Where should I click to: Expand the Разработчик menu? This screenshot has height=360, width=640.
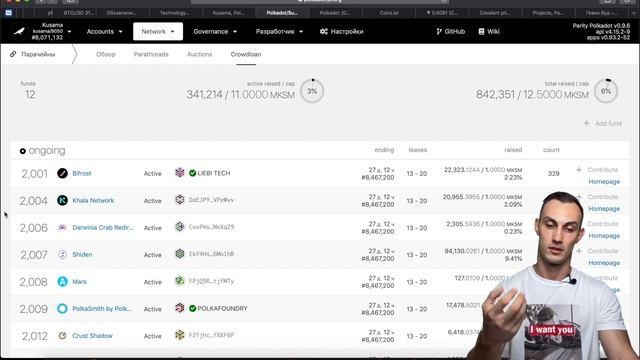(x=279, y=31)
